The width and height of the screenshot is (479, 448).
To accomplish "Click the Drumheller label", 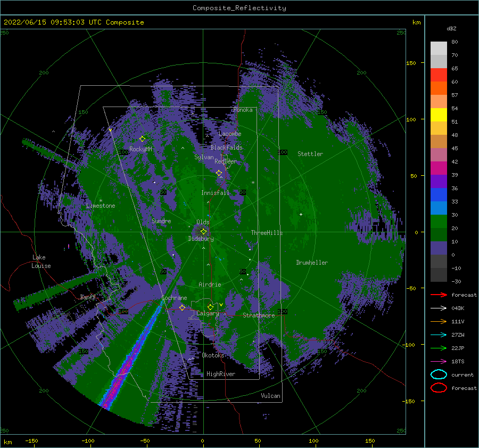I will point(312,263).
